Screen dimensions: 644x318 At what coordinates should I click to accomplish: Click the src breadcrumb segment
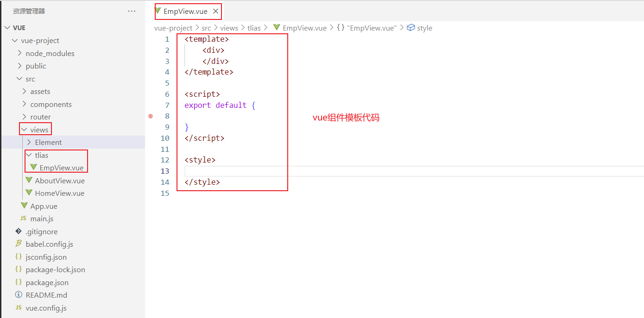(x=206, y=28)
